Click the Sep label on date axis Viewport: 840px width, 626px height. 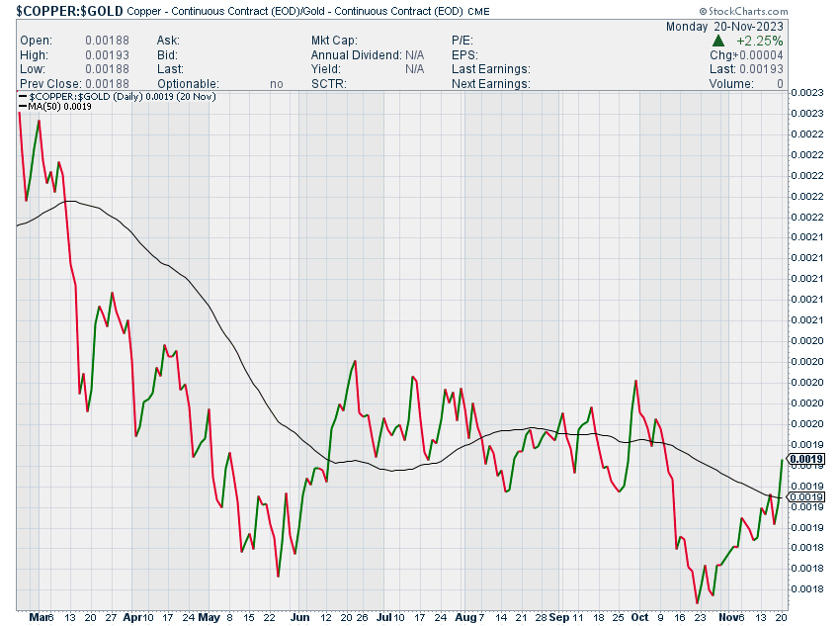tap(559, 617)
